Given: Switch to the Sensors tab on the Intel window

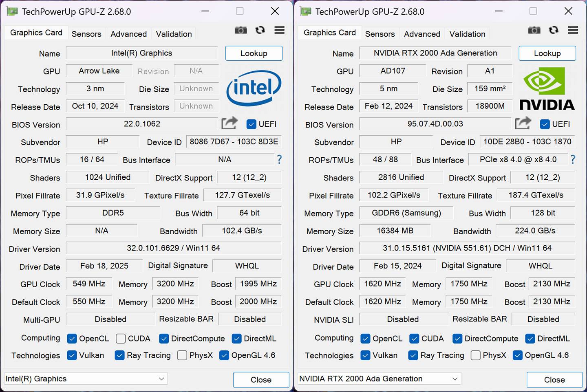Looking at the screenshot, I should click(86, 34).
